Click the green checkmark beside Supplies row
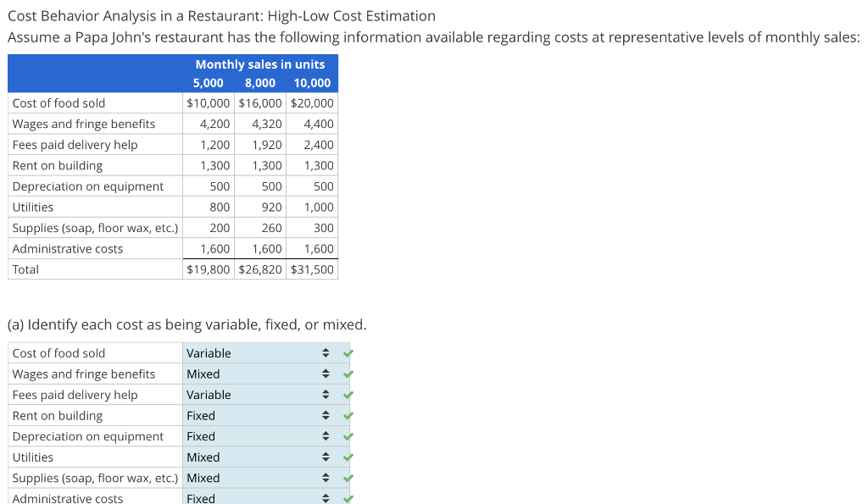Viewport: 868px width, 504px height. (x=348, y=477)
